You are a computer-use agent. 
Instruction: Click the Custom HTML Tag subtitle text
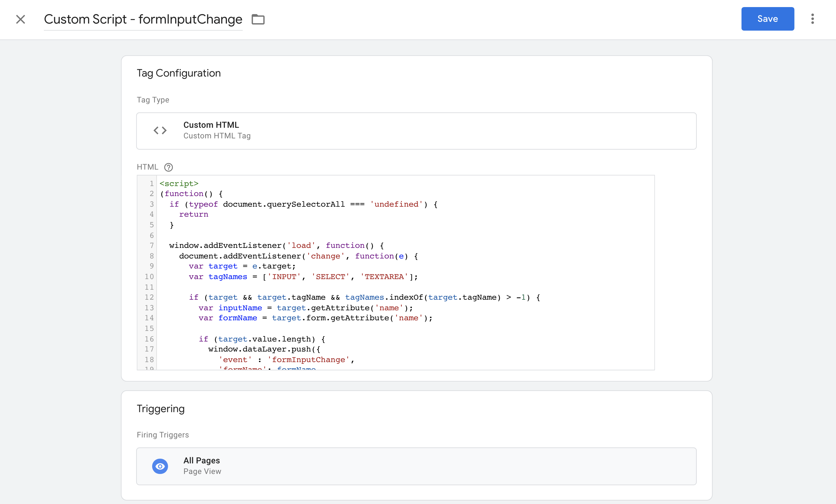(x=217, y=136)
